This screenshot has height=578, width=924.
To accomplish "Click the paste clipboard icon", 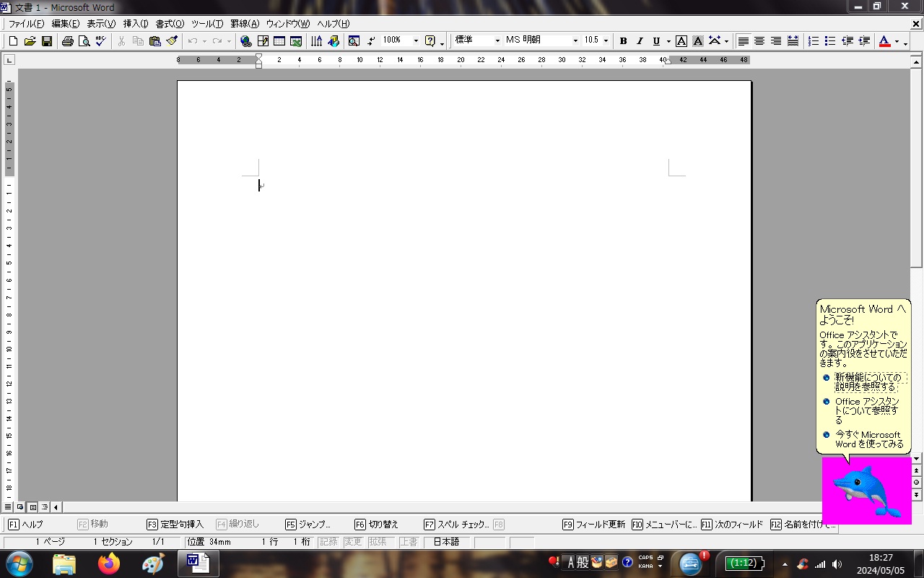I will 154,41.
